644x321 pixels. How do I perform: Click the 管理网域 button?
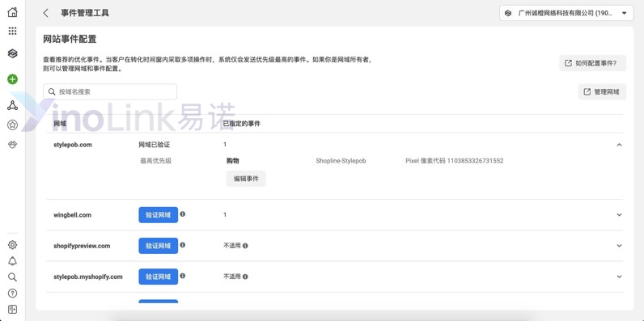[602, 92]
